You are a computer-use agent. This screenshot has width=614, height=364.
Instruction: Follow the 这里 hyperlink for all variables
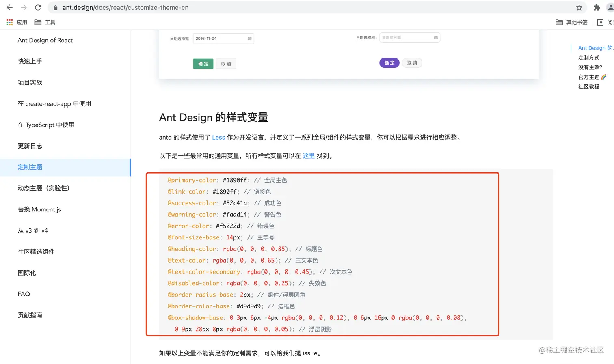pos(309,156)
